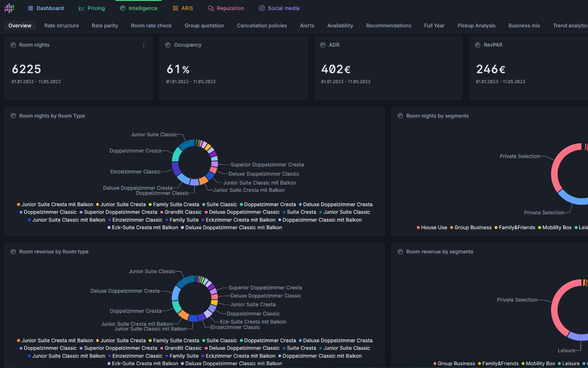The height and width of the screenshot is (368, 588).
Task: Toggle Leisure in room revenue segments legend
Action: pyautogui.click(x=568, y=363)
